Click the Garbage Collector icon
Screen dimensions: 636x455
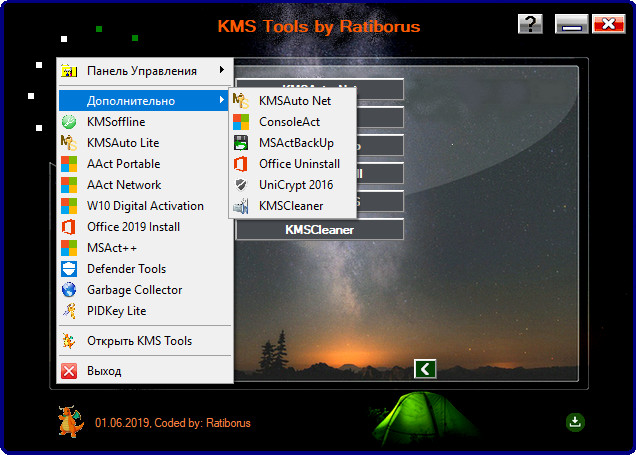point(68,290)
